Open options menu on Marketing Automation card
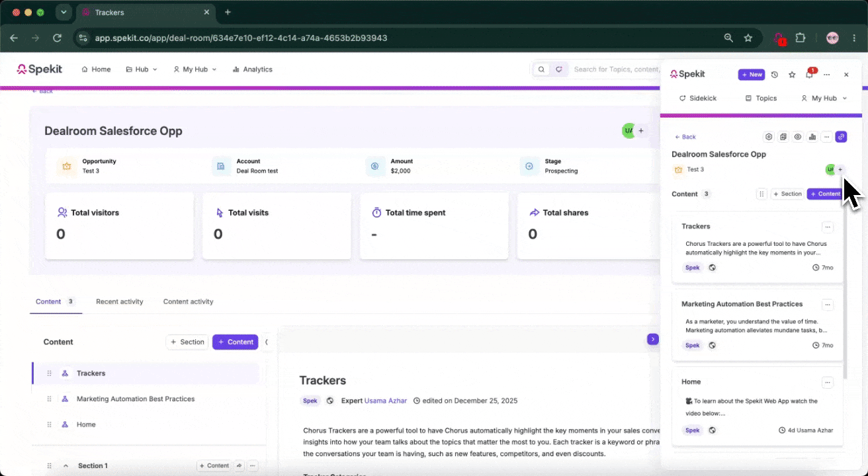The height and width of the screenshot is (476, 868). (x=828, y=305)
